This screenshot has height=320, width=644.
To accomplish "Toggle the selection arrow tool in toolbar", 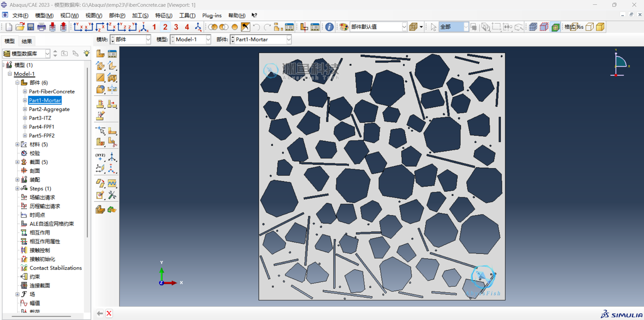I will tap(433, 27).
